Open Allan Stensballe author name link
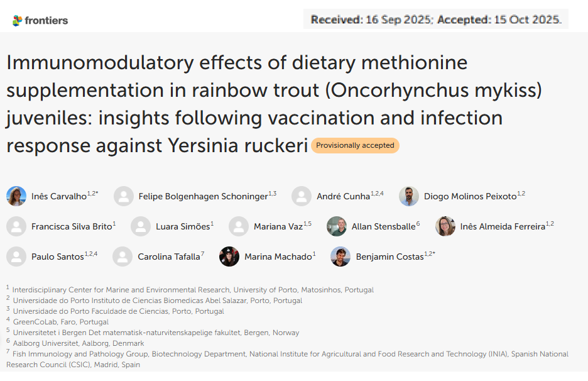The height and width of the screenshot is (381, 588). (x=383, y=226)
